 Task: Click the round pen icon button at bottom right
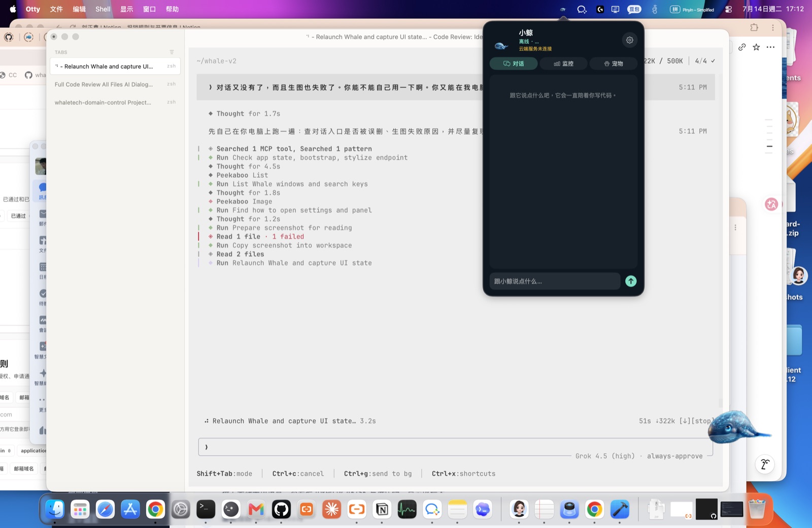click(765, 464)
